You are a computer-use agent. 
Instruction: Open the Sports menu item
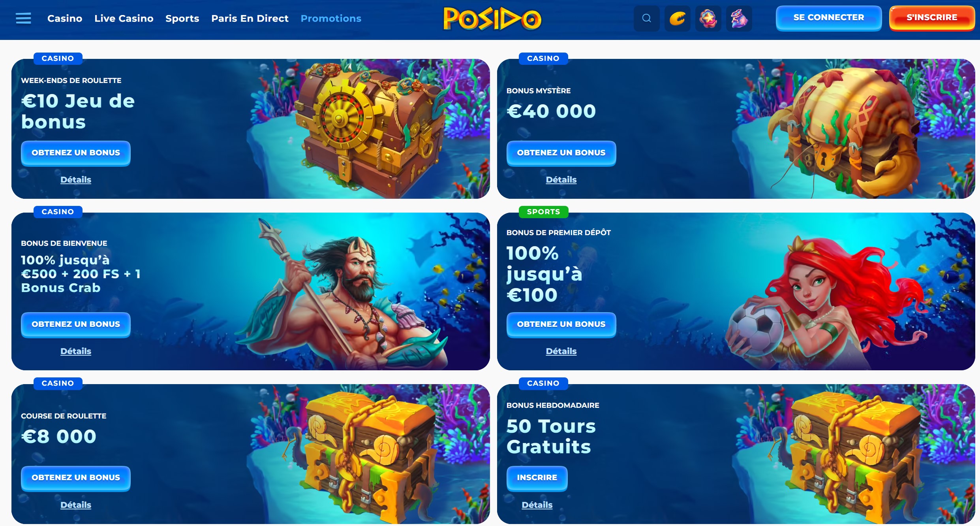coord(182,19)
